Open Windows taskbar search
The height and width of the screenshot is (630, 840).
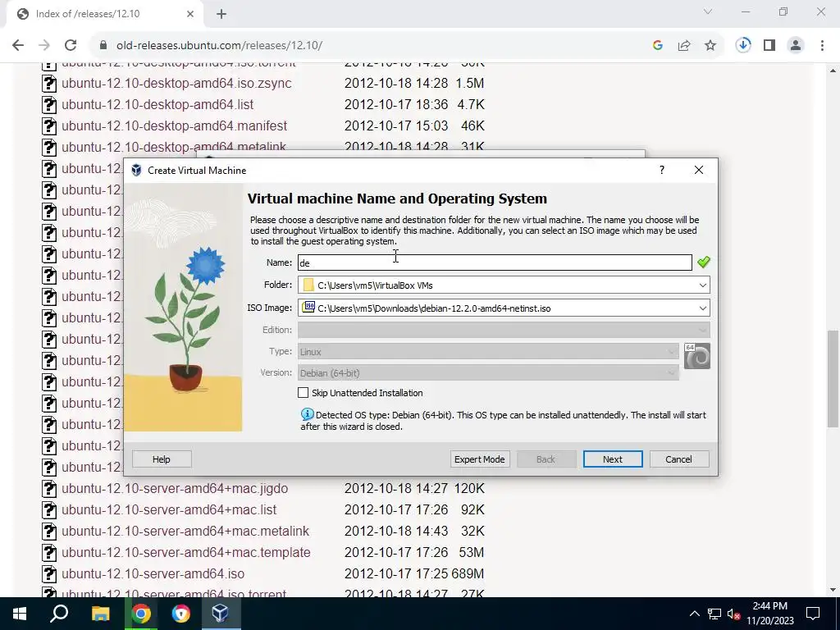click(59, 614)
